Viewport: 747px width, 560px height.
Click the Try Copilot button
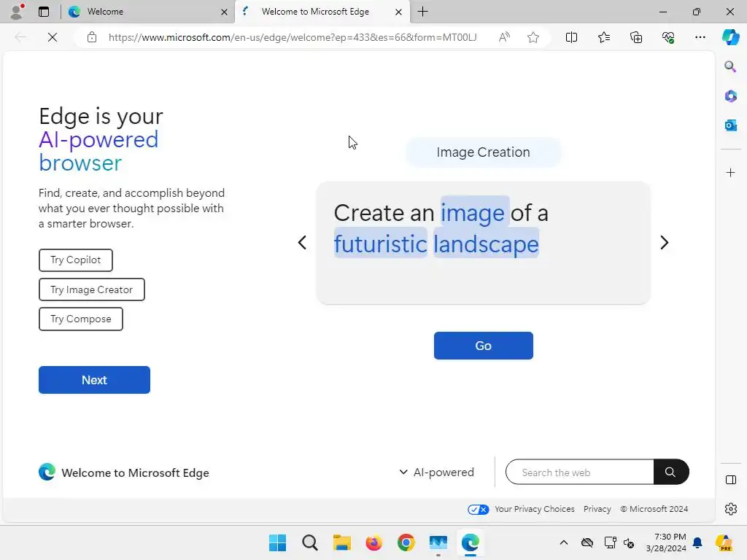pos(76,260)
